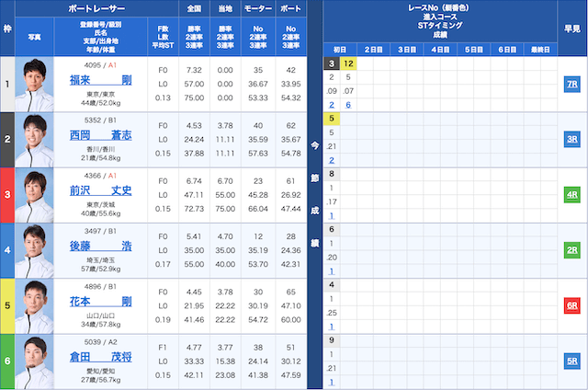This screenshot has height=390, width=588.
Task: Click racer 後藤 浩's profile photo
Action: (x=36, y=249)
